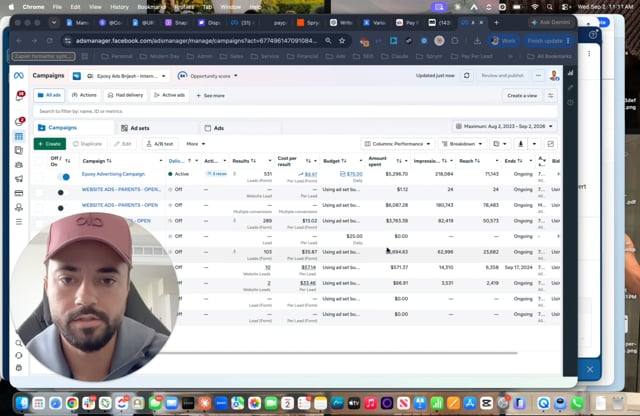The width and height of the screenshot is (640, 416).
Task: Toggle off the Epoxy Advertising Campaign switch
Action: point(63,177)
